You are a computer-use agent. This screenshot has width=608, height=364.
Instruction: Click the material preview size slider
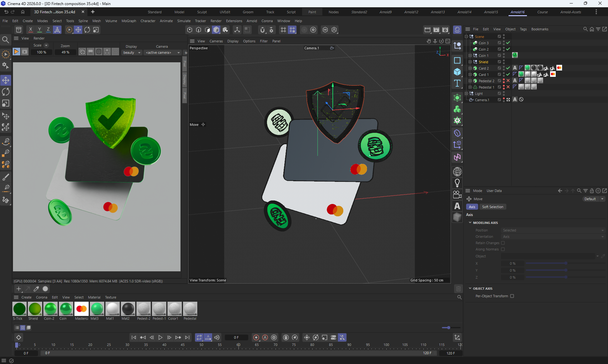(x=448, y=328)
